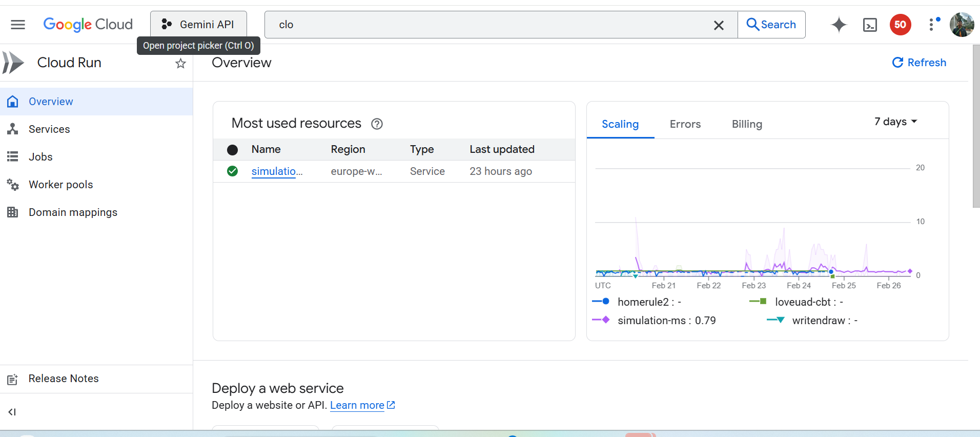The height and width of the screenshot is (437, 980).
Task: Toggle writendraw legend series
Action: click(x=812, y=321)
